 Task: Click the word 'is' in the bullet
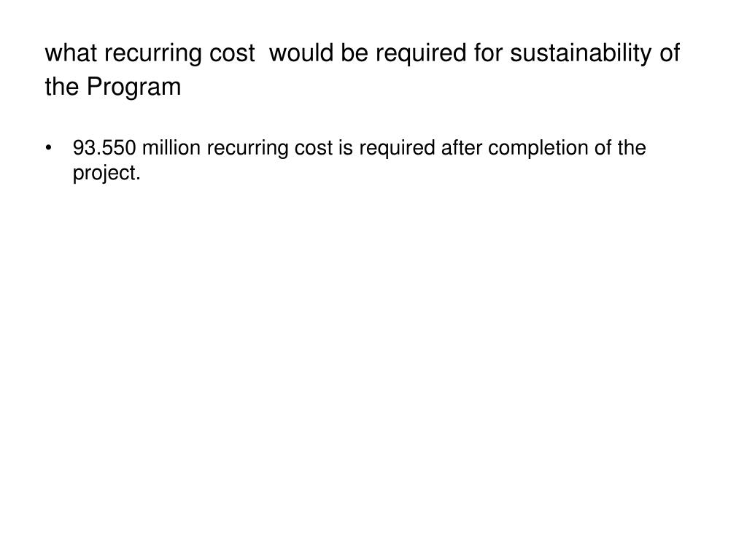pos(346,147)
